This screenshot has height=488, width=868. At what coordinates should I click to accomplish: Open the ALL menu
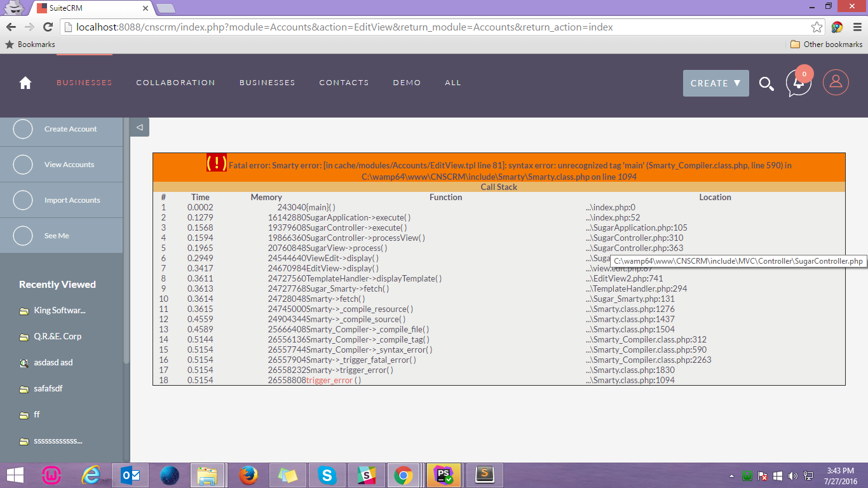pyautogui.click(x=453, y=83)
